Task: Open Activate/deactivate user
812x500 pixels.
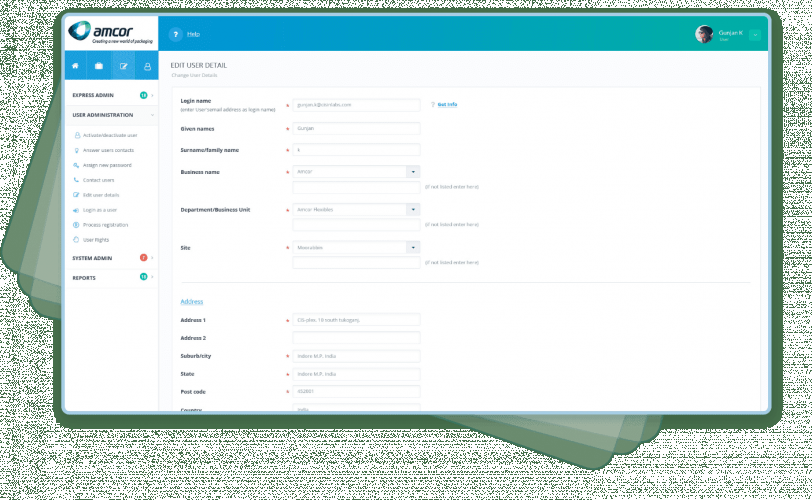Action: 110,135
